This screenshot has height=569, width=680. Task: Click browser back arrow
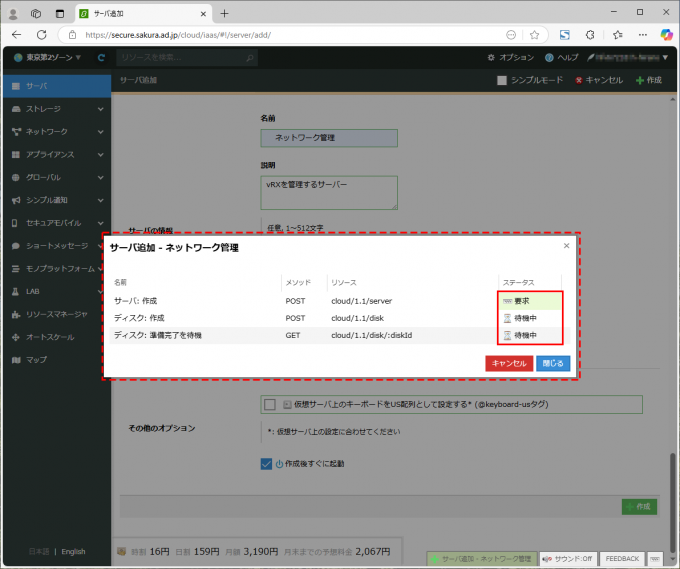[16, 35]
